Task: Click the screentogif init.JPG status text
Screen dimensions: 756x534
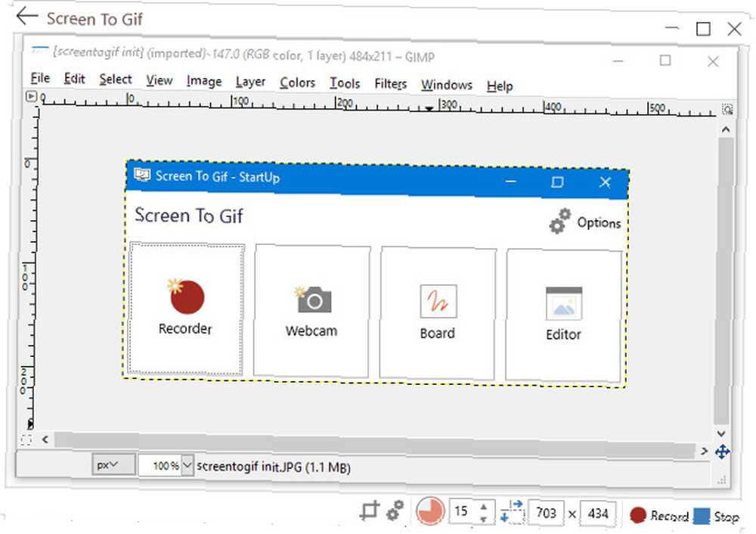Action: [x=274, y=467]
